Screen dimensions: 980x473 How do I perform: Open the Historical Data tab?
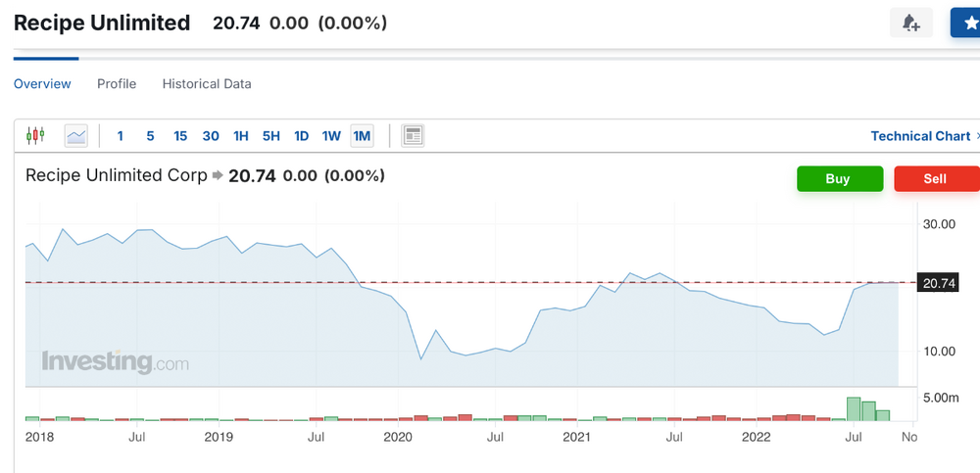click(207, 83)
